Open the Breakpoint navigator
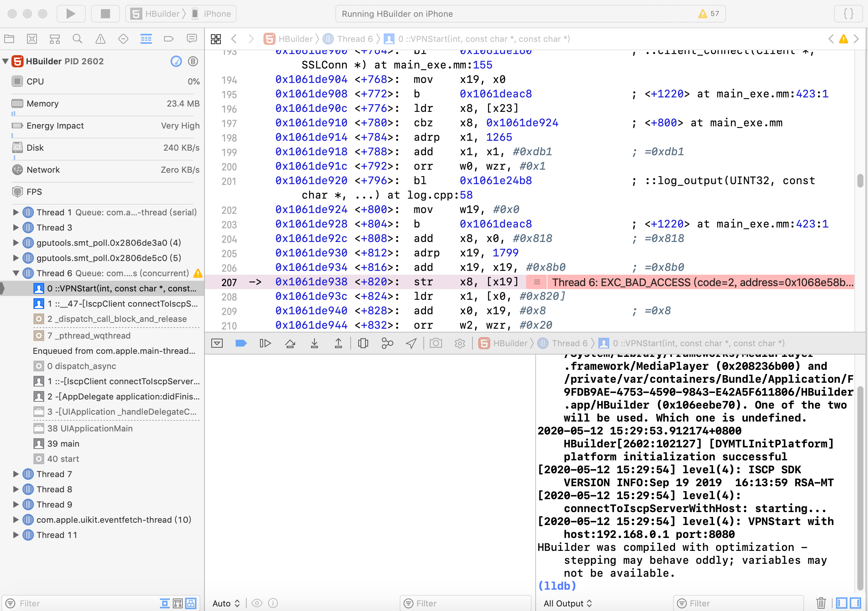The height and width of the screenshot is (611, 868). 169,39
